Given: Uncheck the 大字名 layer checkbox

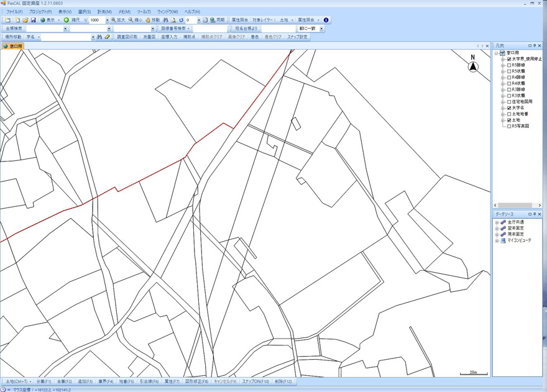Looking at the screenshot, I should click(x=509, y=108).
